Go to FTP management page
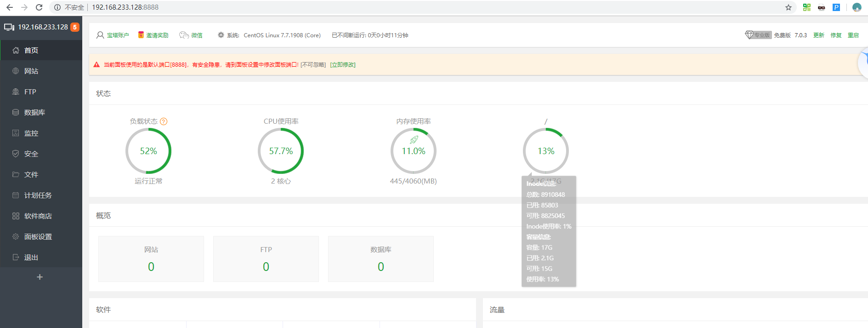The image size is (868, 328). point(30,92)
